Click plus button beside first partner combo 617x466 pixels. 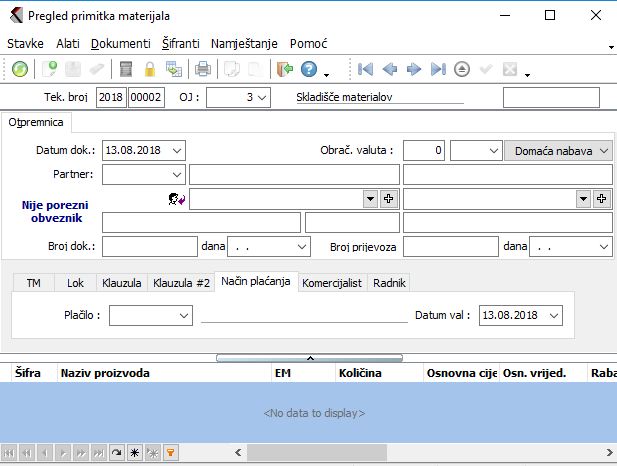pos(389,199)
